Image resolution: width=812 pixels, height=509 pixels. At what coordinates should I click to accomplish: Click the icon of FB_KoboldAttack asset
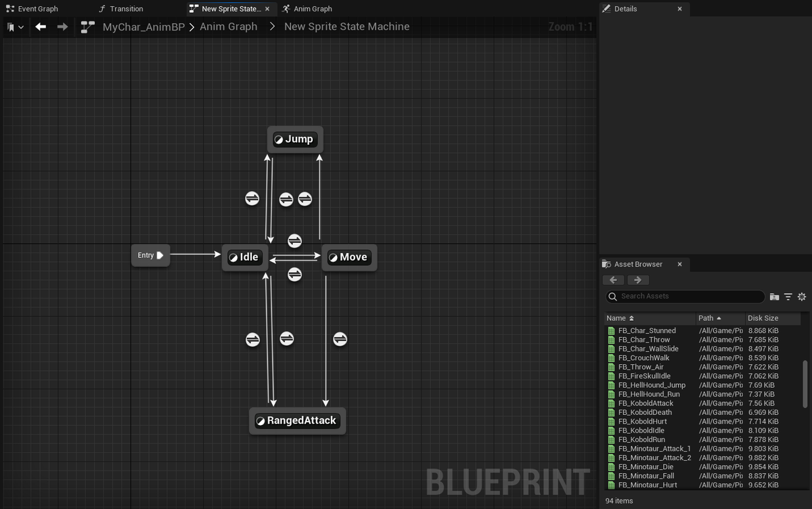(x=611, y=403)
